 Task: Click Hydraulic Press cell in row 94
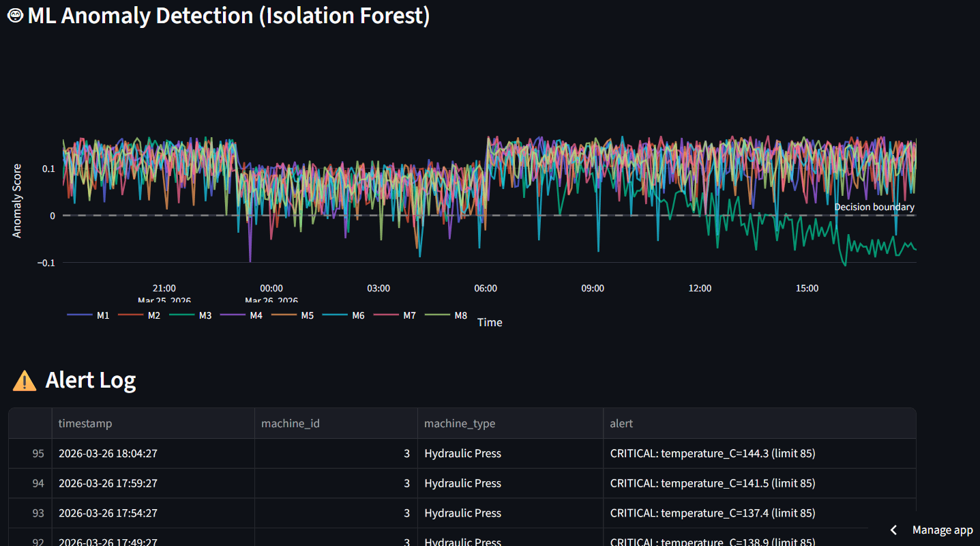coord(510,483)
